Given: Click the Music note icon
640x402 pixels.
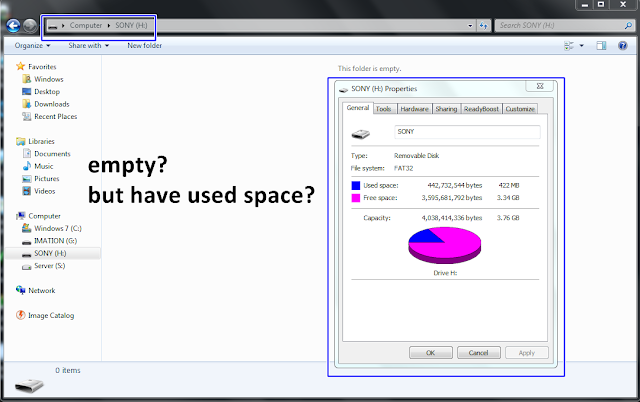Looking at the screenshot, I should [x=27, y=166].
